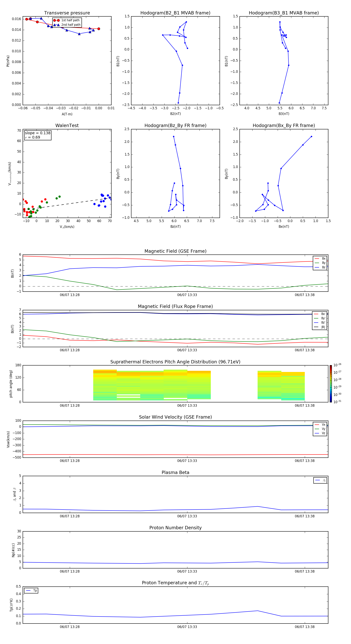Click 'A(T·m)' x-axis label
The height and width of the screenshot is (644, 351).
tap(67, 114)
